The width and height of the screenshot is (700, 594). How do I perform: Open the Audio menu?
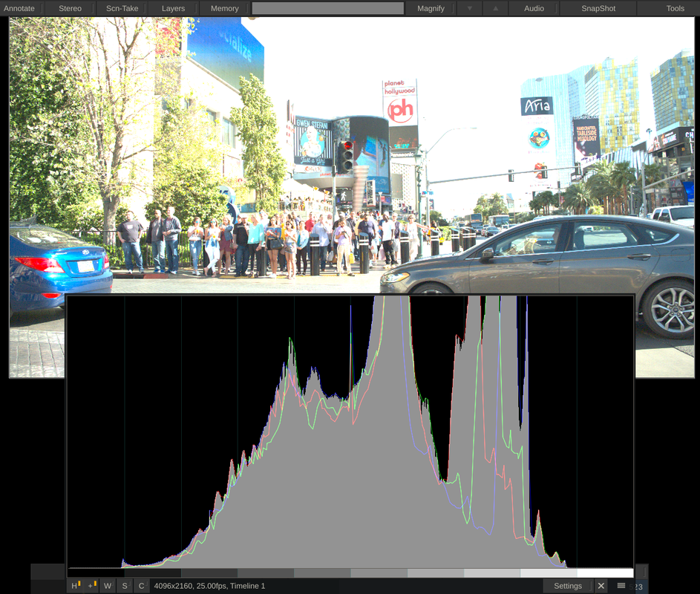pyautogui.click(x=534, y=8)
